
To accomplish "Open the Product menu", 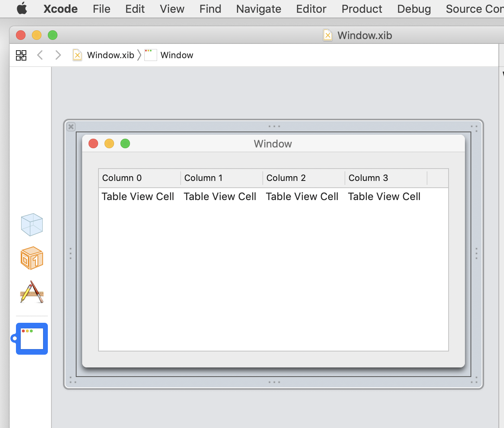I will pos(361,9).
